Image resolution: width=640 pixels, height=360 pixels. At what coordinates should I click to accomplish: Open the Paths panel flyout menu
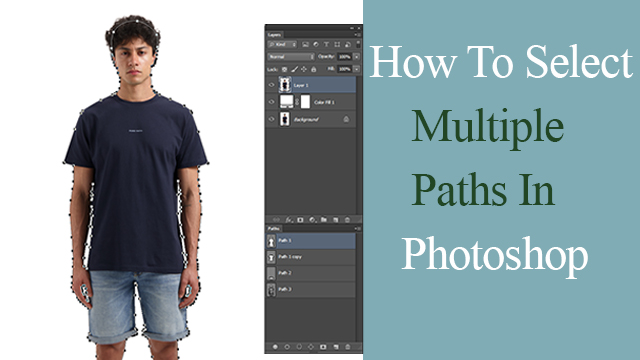click(x=357, y=229)
